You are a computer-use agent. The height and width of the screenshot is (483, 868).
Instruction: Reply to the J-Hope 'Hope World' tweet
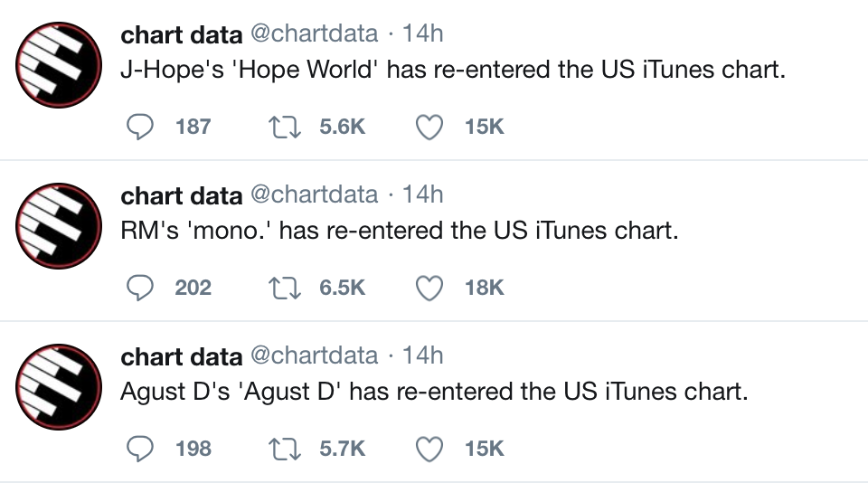(x=140, y=127)
